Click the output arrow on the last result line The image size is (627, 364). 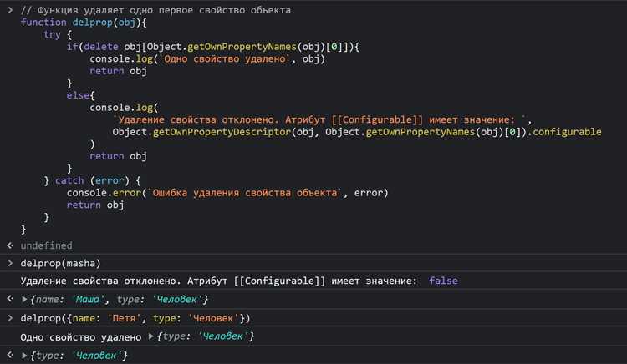10,355
